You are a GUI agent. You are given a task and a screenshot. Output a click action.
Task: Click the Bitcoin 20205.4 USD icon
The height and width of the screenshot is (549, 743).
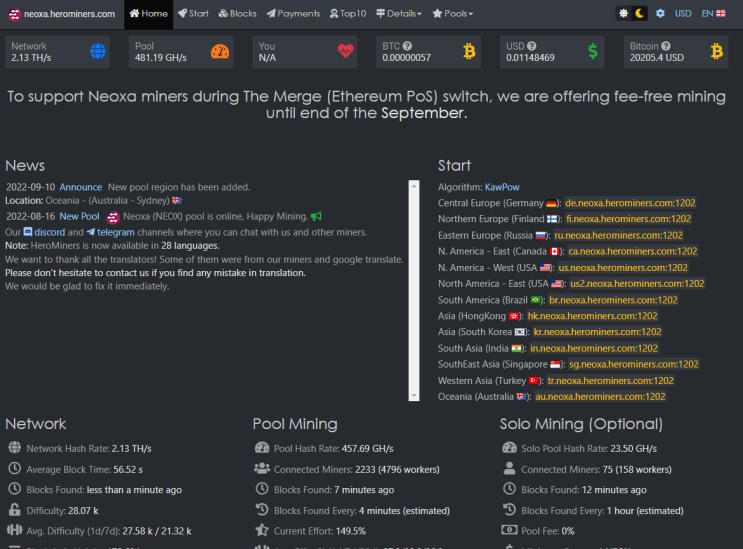coord(716,51)
